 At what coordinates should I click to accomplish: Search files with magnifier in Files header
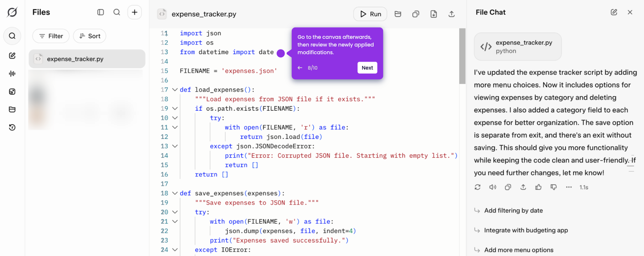pos(117,12)
